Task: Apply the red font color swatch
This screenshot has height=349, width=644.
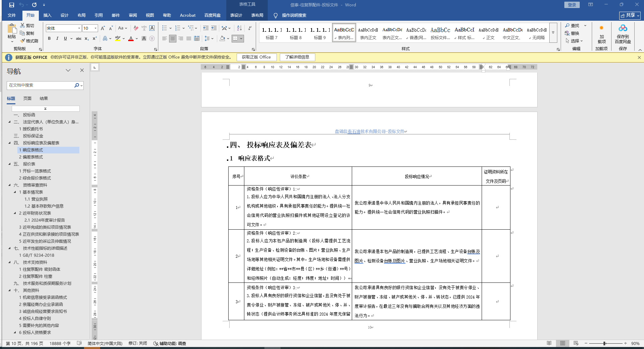Action: point(131,39)
